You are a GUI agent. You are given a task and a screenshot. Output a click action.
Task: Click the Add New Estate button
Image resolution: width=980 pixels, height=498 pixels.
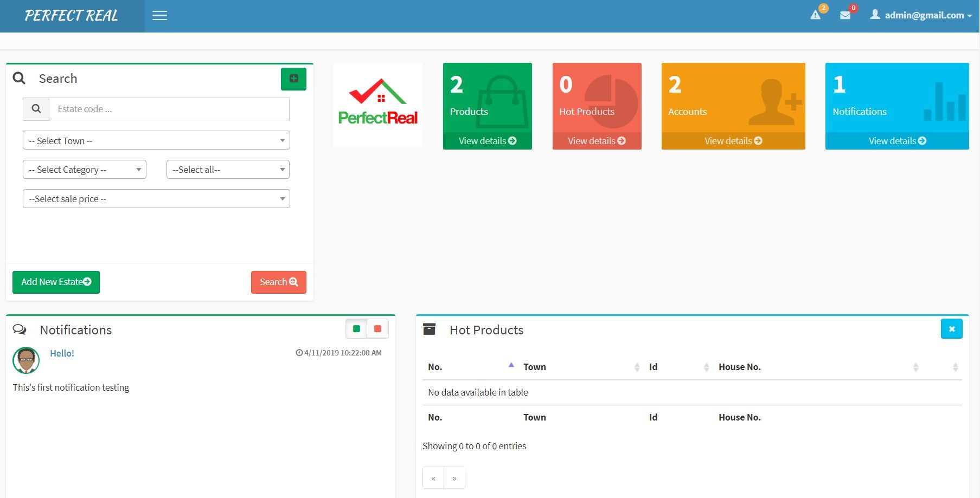[x=56, y=282]
